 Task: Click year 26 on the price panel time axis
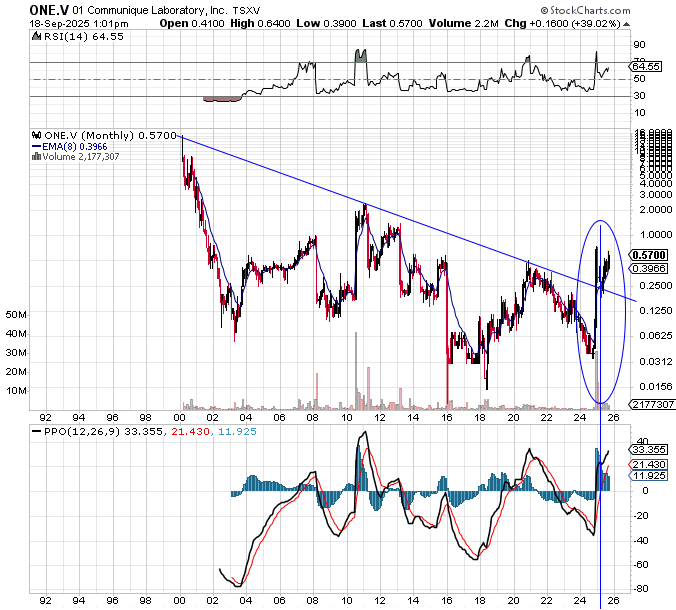pos(613,417)
